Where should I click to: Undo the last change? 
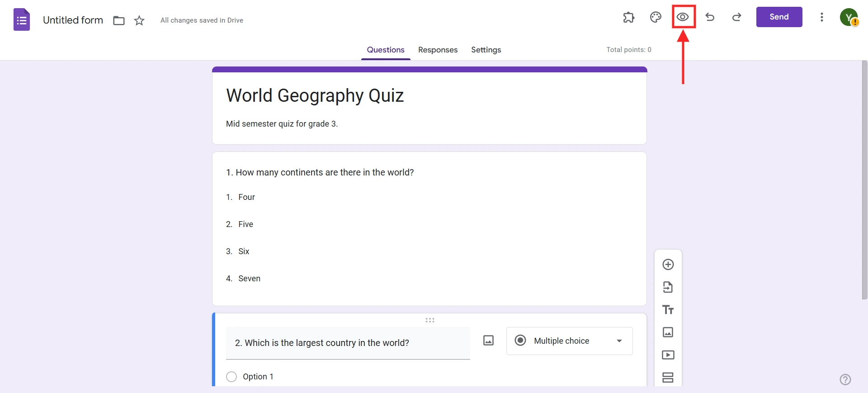pos(710,17)
